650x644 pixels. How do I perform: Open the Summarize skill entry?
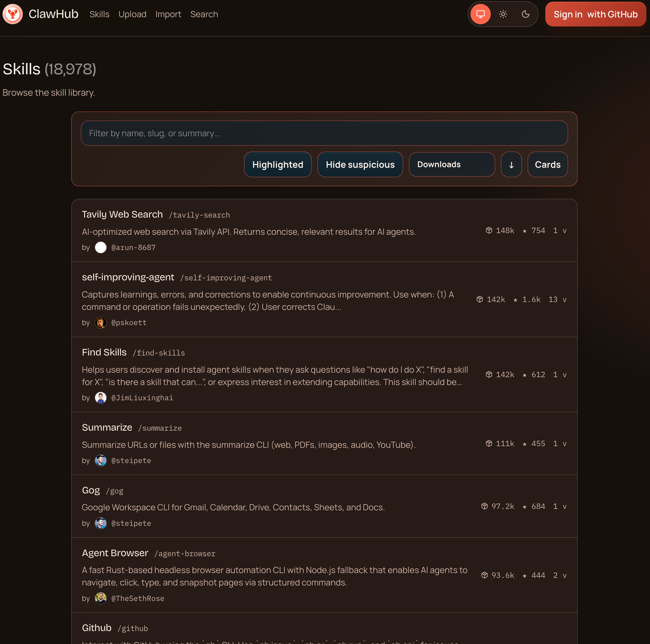point(107,427)
